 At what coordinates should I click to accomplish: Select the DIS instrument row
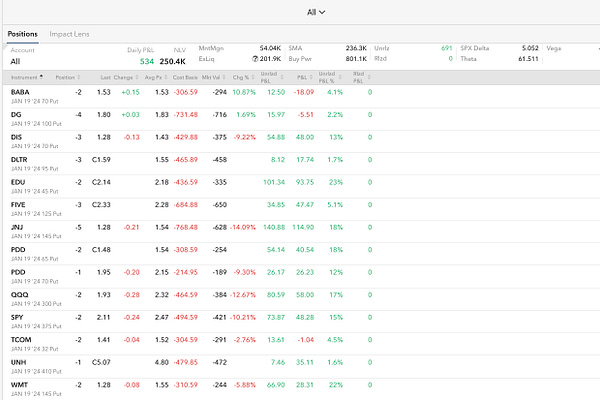(301, 141)
